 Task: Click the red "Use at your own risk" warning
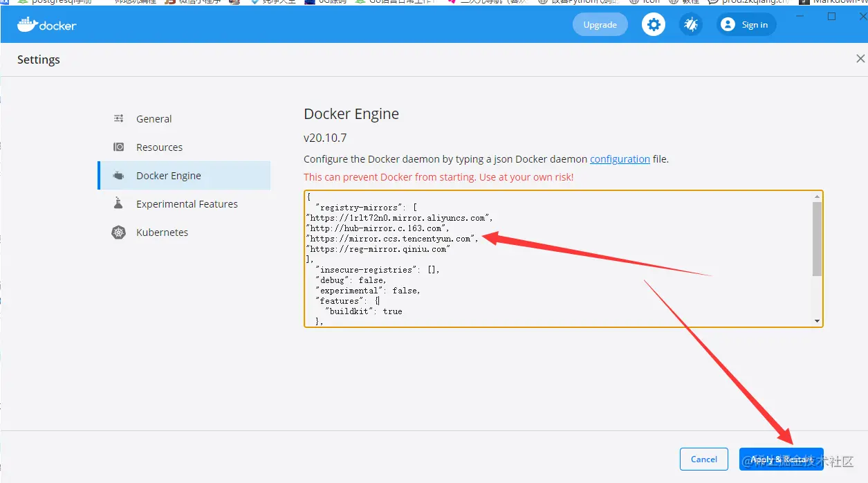[438, 177]
